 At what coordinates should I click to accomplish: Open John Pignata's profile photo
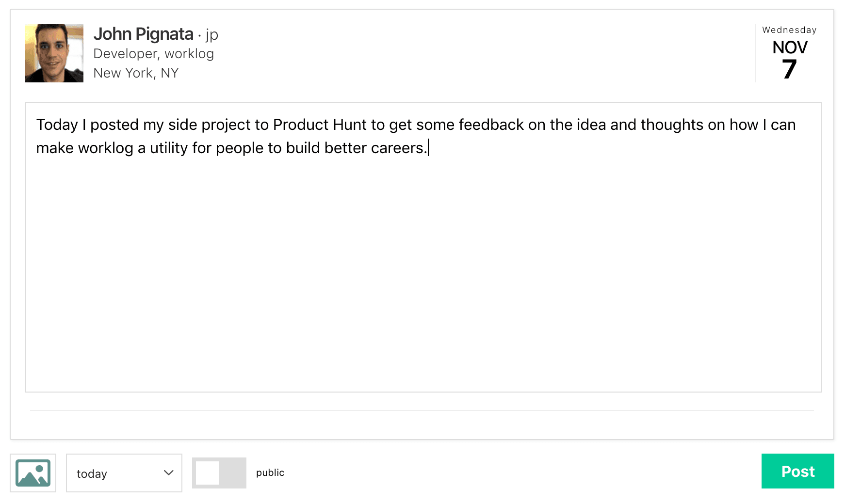[x=54, y=53]
